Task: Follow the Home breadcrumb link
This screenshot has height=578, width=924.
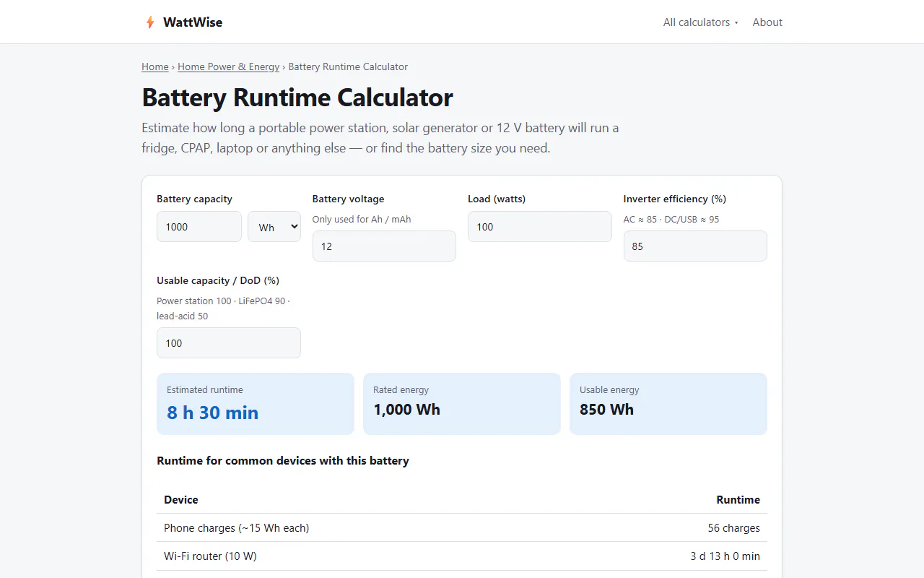Action: [155, 66]
